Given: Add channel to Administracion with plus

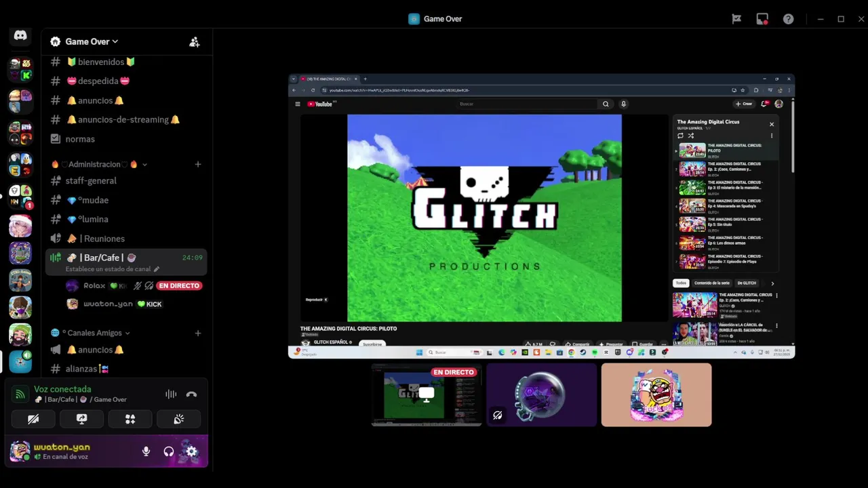Looking at the screenshot, I should tap(198, 164).
